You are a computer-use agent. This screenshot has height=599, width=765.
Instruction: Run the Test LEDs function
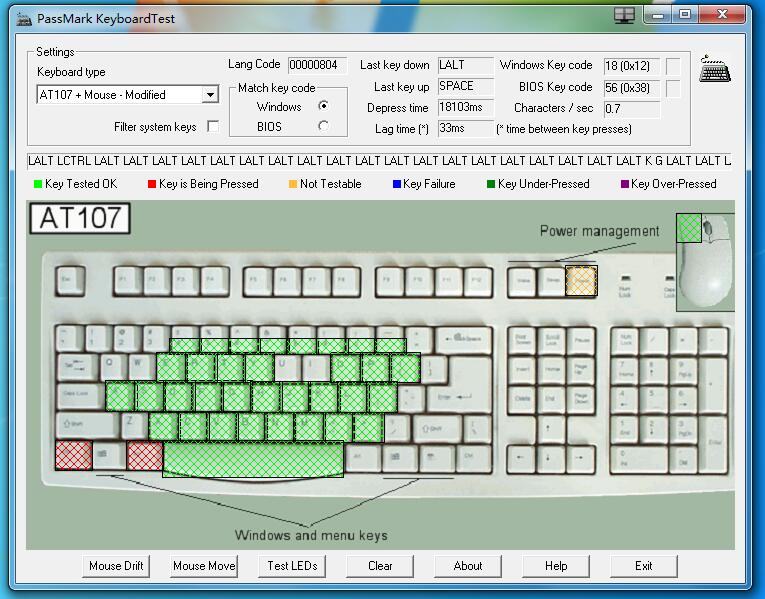click(x=292, y=566)
